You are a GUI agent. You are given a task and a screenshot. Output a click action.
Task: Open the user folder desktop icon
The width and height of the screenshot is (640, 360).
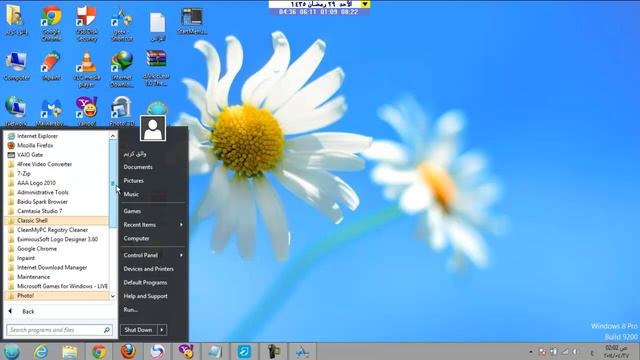16,20
